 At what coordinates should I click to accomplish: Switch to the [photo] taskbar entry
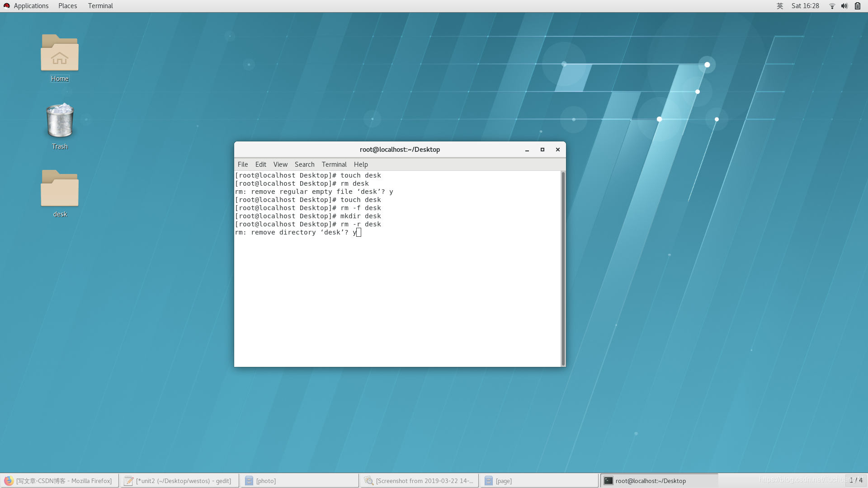tap(300, 481)
